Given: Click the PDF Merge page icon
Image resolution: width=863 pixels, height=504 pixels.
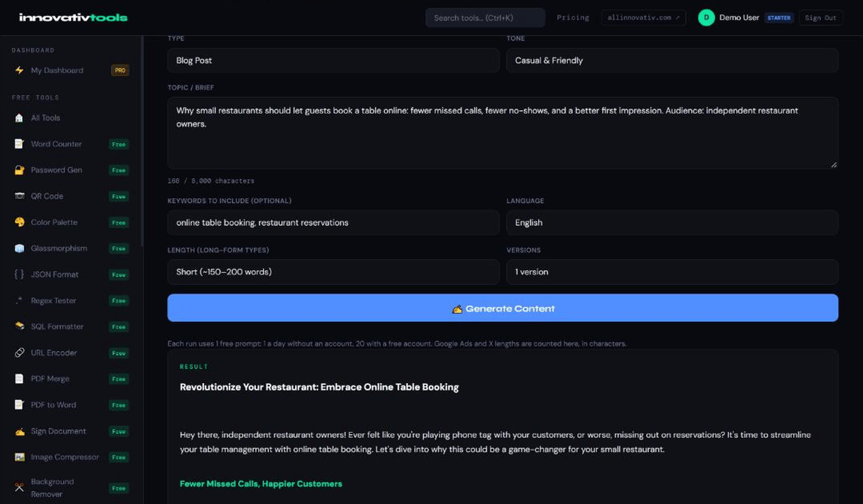Looking at the screenshot, I should (19, 379).
